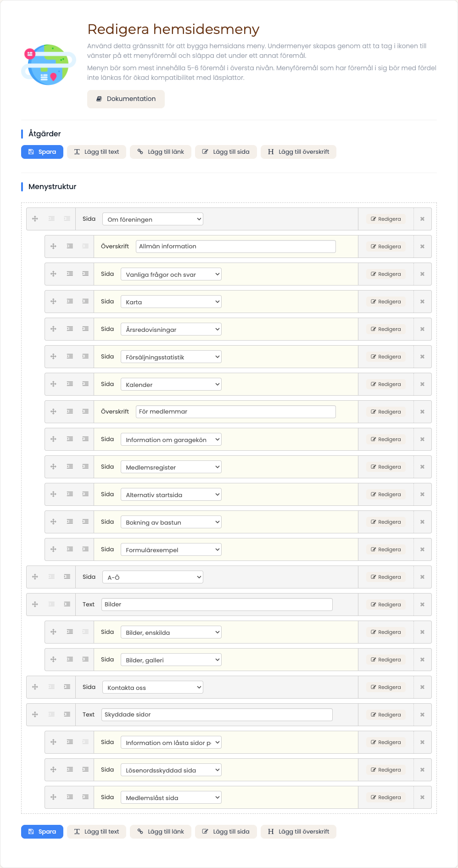Click the move handle on Lösenordsskyddad sida
458x868 pixels.
[x=53, y=770]
